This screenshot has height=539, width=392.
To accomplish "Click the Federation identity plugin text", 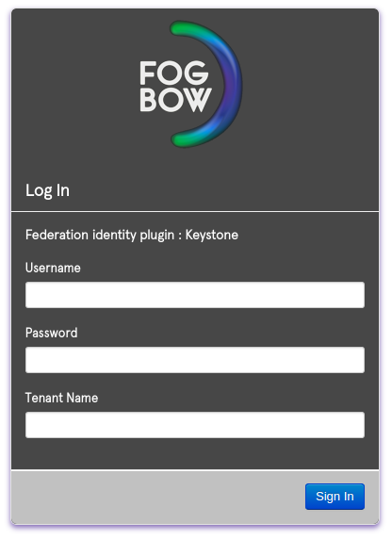I will (x=100, y=236).
